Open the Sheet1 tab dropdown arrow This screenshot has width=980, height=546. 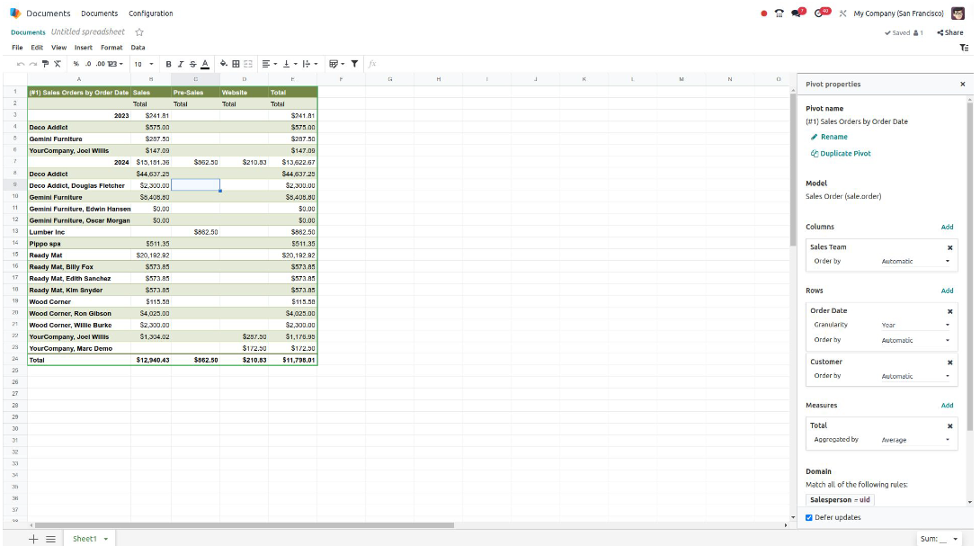click(105, 539)
